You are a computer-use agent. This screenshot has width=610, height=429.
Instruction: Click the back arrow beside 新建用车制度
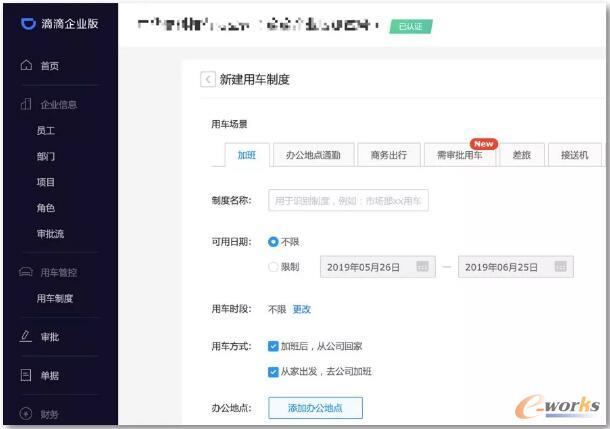coord(208,80)
